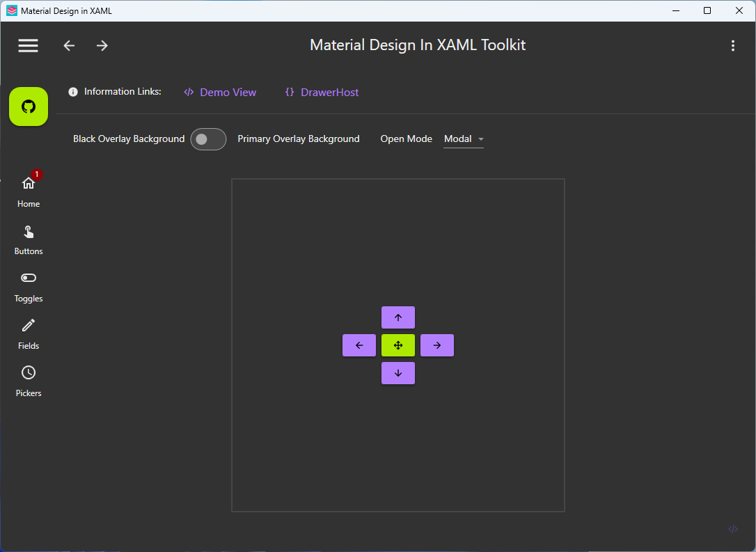756x552 pixels.
Task: Click the Primary Overlay Background label
Action: point(299,139)
